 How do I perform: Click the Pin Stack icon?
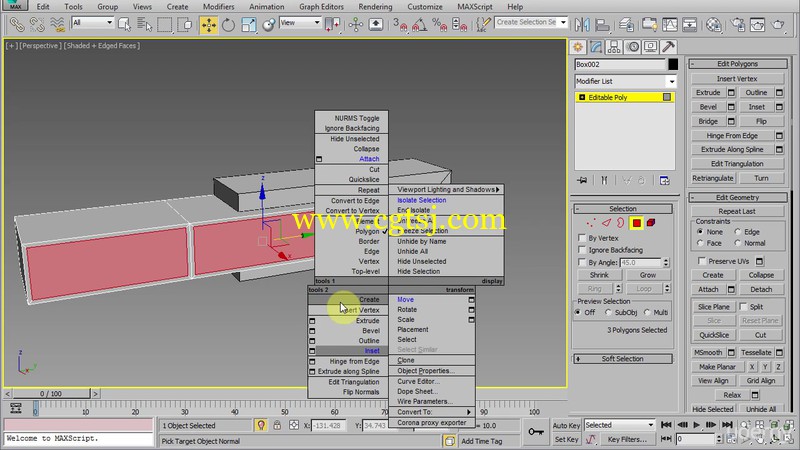[x=582, y=180]
